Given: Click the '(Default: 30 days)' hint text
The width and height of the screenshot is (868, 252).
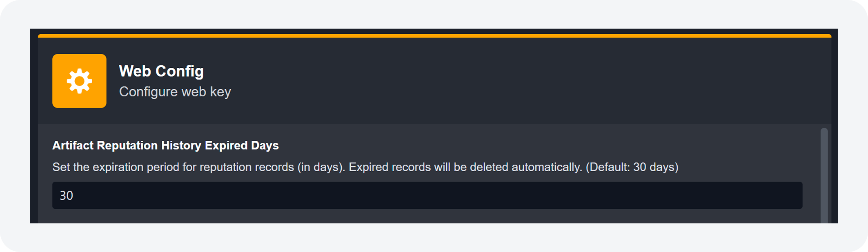Looking at the screenshot, I should [632, 167].
